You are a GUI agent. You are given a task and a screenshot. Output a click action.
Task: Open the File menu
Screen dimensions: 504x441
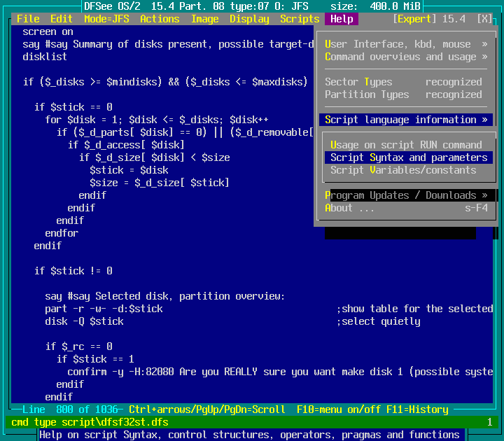[x=28, y=19]
